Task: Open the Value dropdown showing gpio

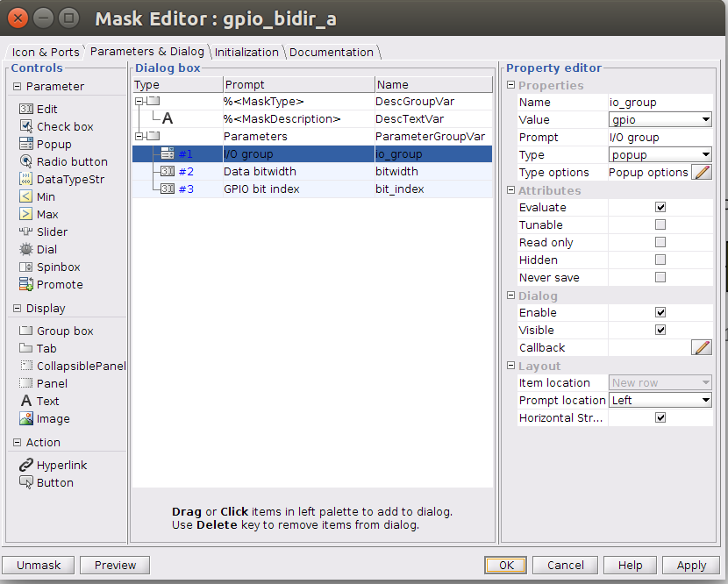Action: pyautogui.click(x=660, y=120)
